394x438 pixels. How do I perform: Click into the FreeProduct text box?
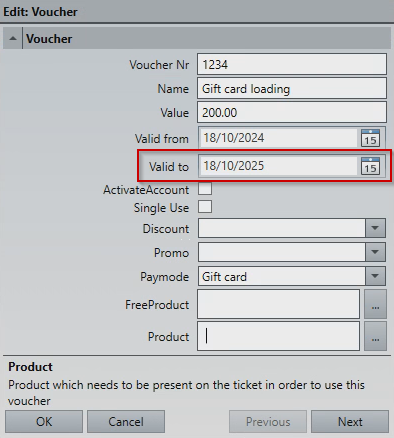pos(278,304)
